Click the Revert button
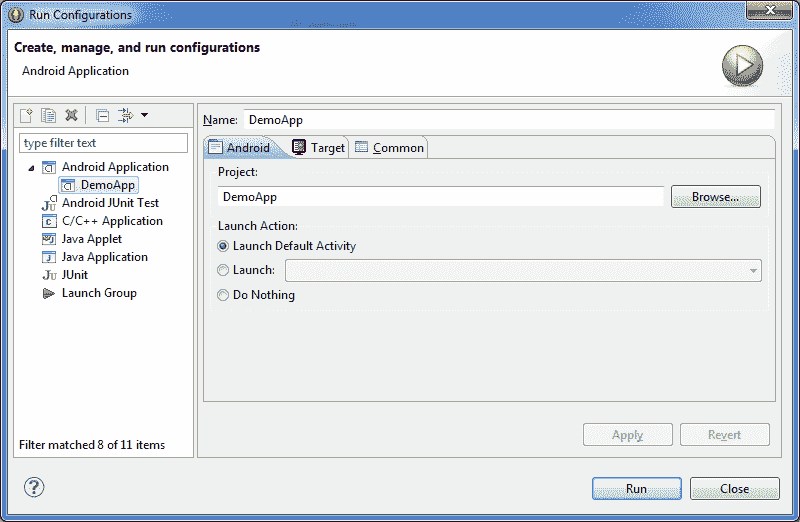800x522 pixels. [x=724, y=435]
